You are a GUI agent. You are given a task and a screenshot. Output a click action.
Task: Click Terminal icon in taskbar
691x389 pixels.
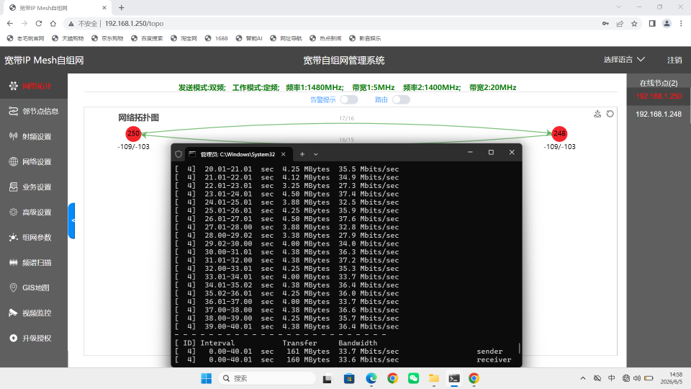point(454,378)
